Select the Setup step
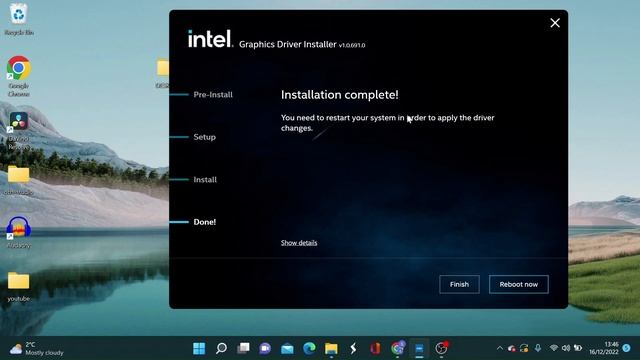Image resolution: width=640 pixels, height=360 pixels. click(x=204, y=137)
